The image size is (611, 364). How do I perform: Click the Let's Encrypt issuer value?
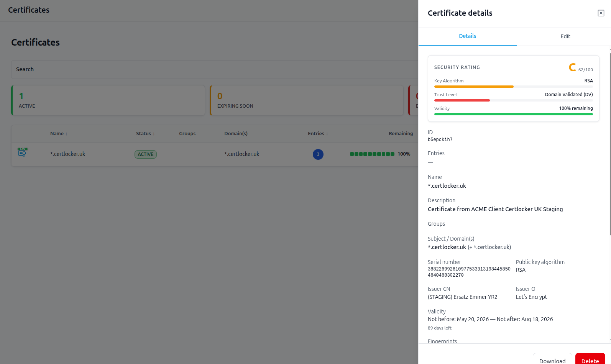(531, 297)
